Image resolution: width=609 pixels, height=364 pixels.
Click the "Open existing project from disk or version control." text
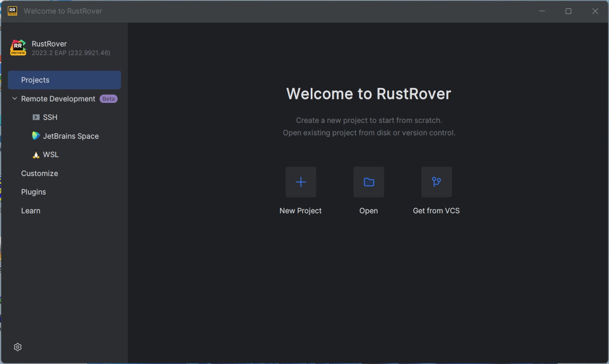click(x=369, y=133)
